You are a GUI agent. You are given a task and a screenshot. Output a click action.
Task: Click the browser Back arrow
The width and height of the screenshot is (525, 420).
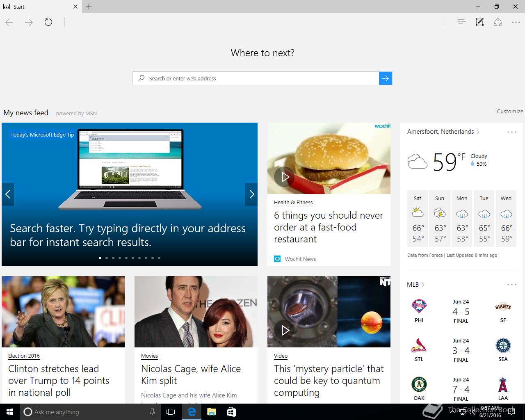[9, 22]
